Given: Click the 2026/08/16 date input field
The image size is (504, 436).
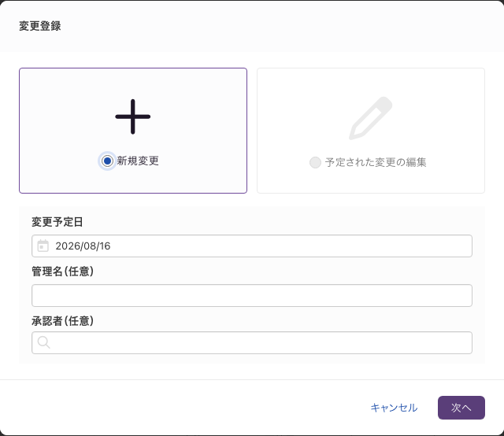Looking at the screenshot, I should pyautogui.click(x=252, y=246).
